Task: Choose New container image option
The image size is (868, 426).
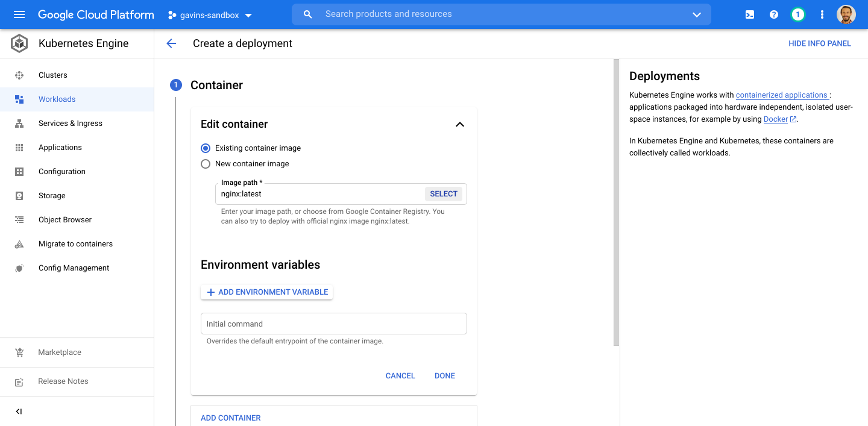Action: (x=206, y=163)
